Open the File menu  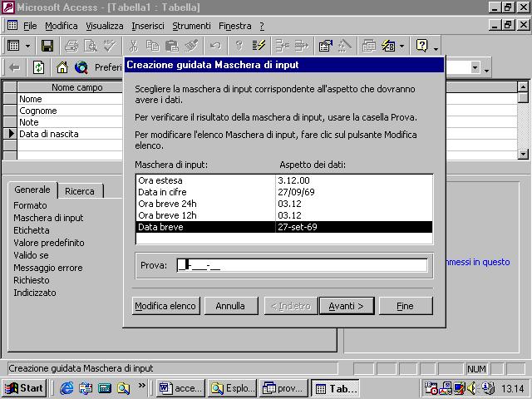pos(30,26)
